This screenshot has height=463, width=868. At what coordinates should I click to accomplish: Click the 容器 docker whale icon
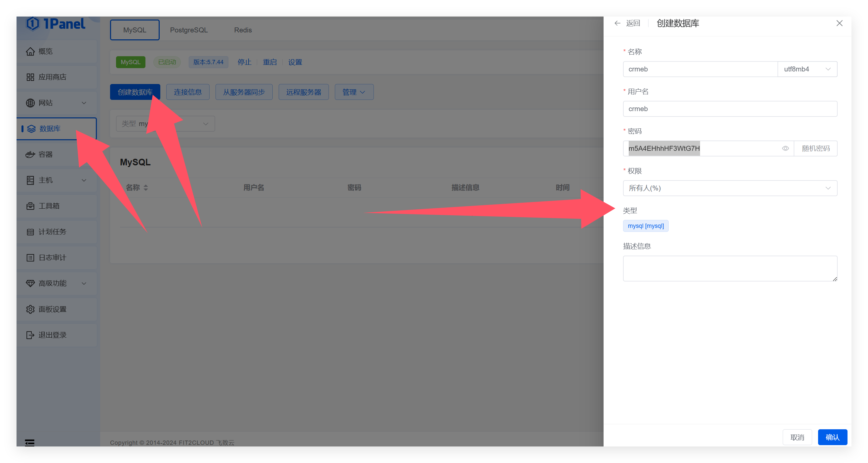pos(30,154)
